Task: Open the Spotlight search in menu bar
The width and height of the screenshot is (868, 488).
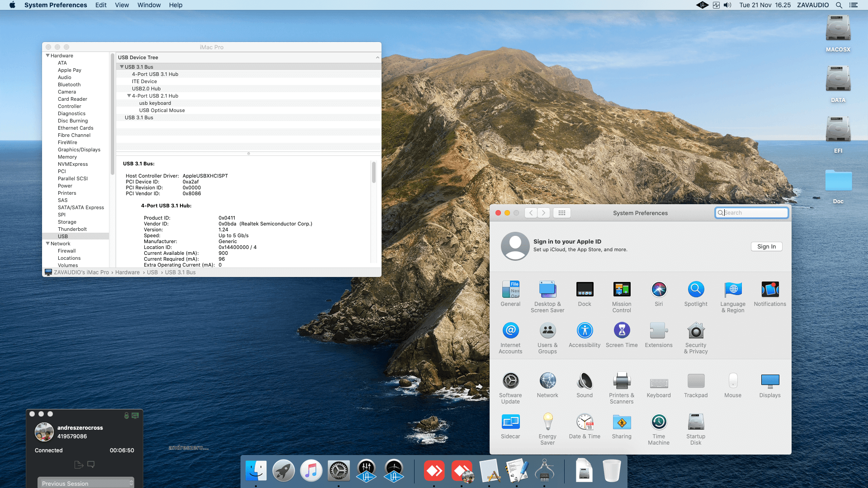Action: point(839,5)
